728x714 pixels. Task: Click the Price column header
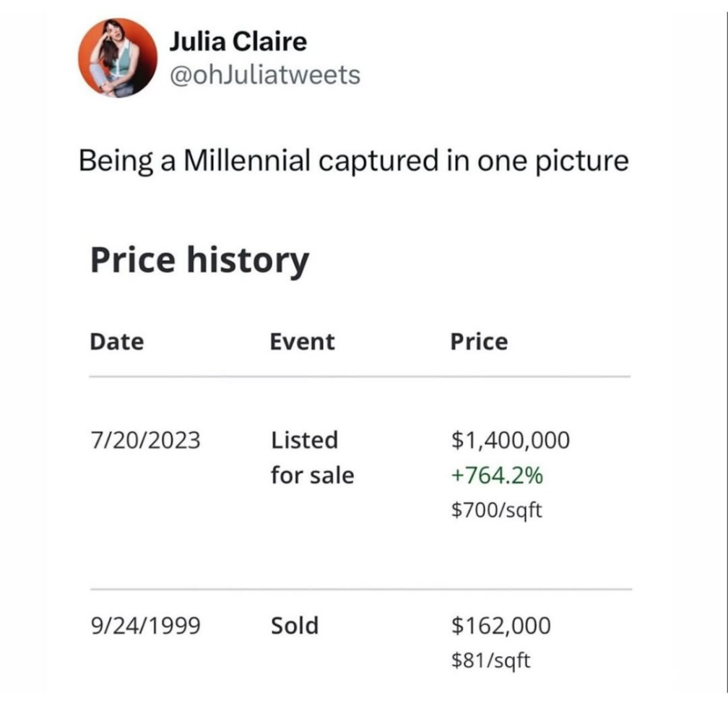pyautogui.click(x=479, y=342)
